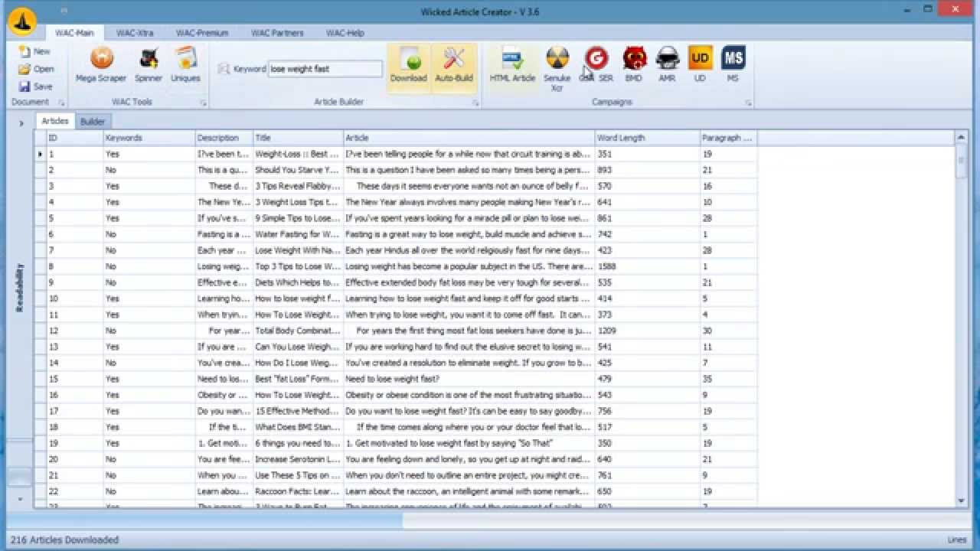
Task: Click title '15 Effective Method...'
Action: pos(297,411)
